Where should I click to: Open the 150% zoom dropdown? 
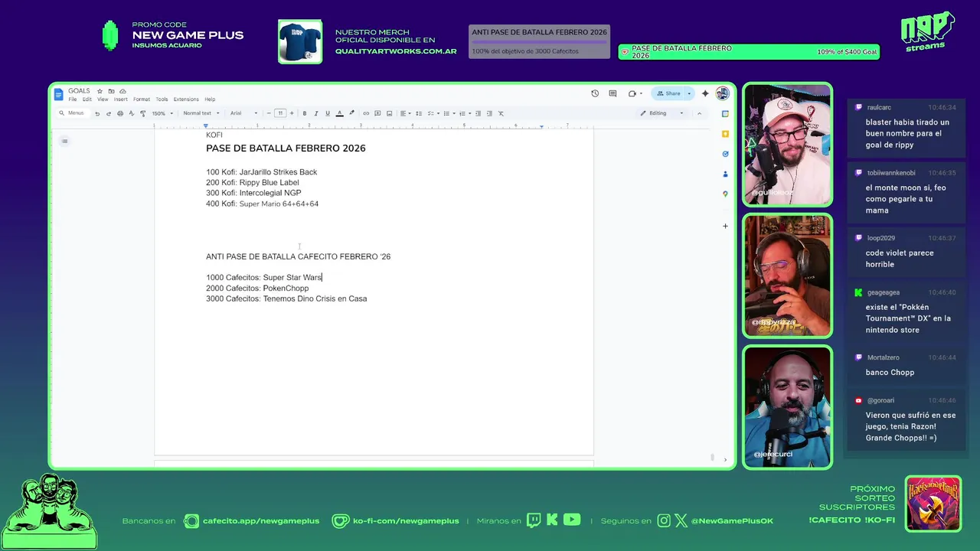[x=162, y=113]
